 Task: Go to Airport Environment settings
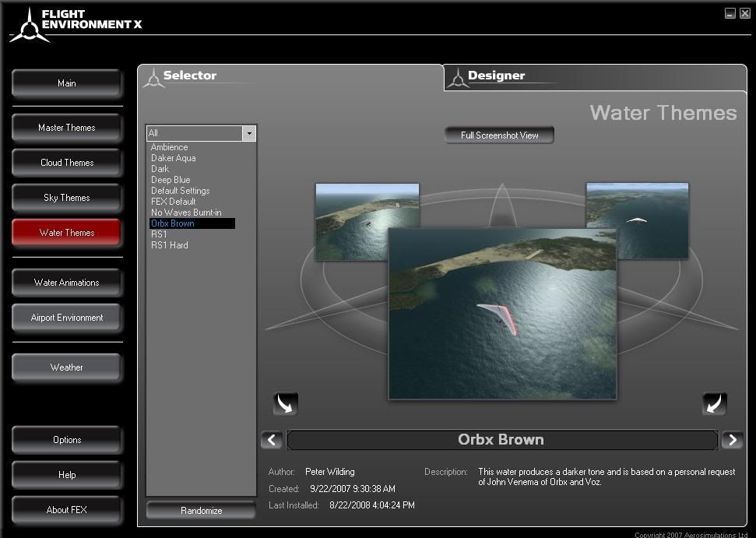67,318
